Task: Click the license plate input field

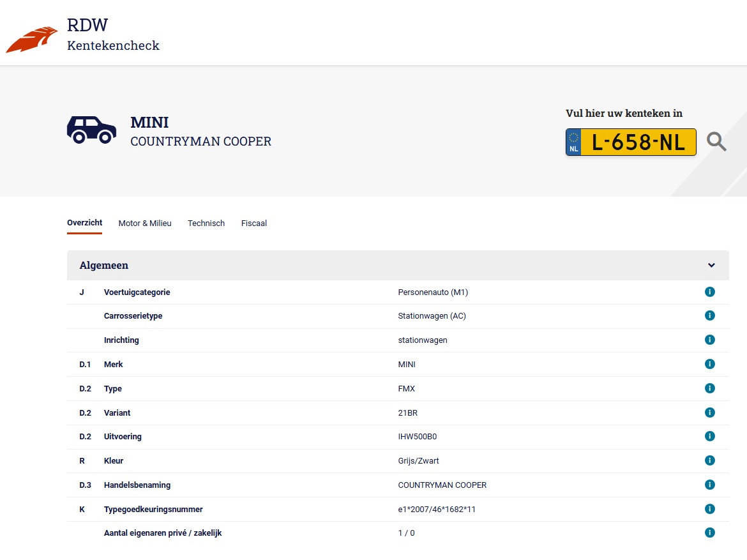Action: coord(638,142)
